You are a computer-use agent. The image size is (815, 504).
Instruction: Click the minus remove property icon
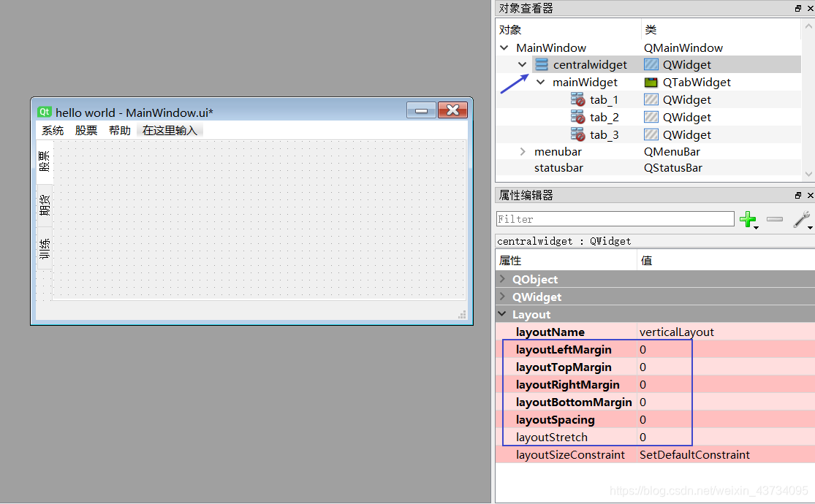pyautogui.click(x=775, y=219)
